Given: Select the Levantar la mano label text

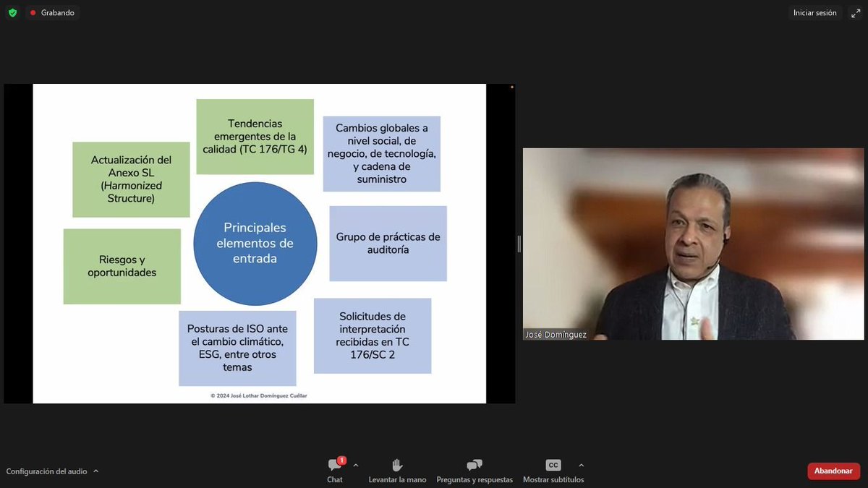Looking at the screenshot, I should point(396,479).
